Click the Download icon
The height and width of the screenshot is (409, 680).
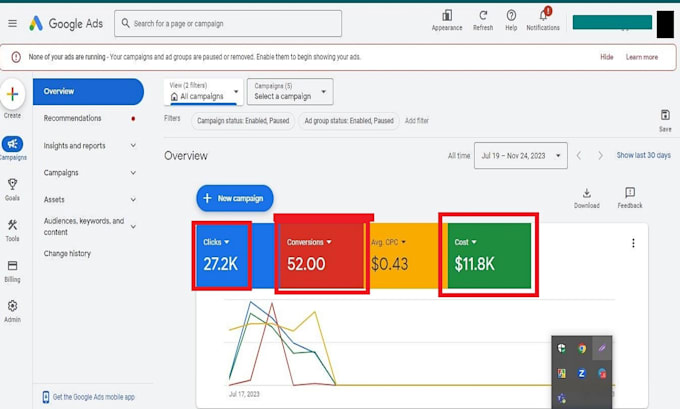(x=587, y=193)
